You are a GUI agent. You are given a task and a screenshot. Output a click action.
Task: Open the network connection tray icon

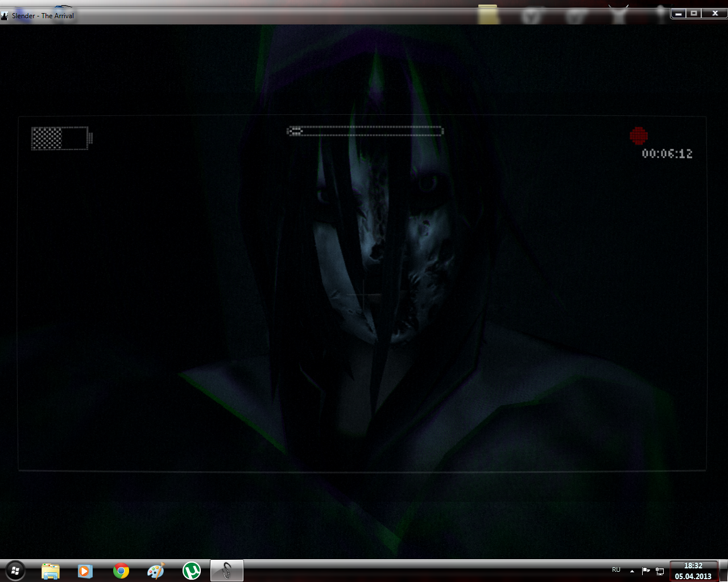click(660, 571)
